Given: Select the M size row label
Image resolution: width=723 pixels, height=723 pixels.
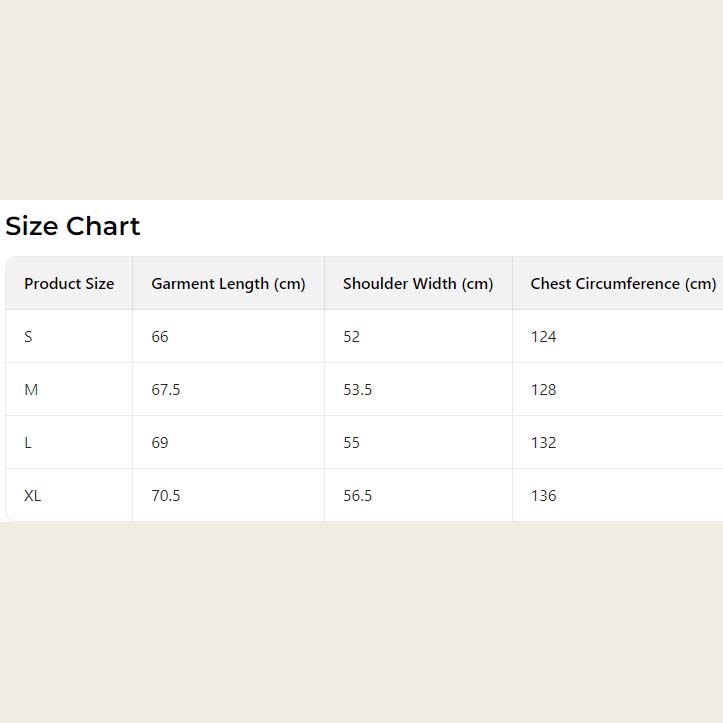Looking at the screenshot, I should [x=31, y=390].
